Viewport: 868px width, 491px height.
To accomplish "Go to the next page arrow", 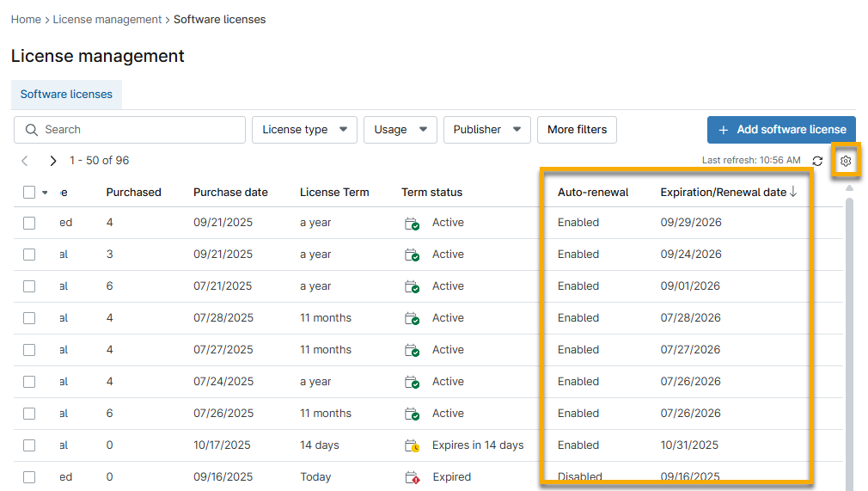I will pos(53,161).
